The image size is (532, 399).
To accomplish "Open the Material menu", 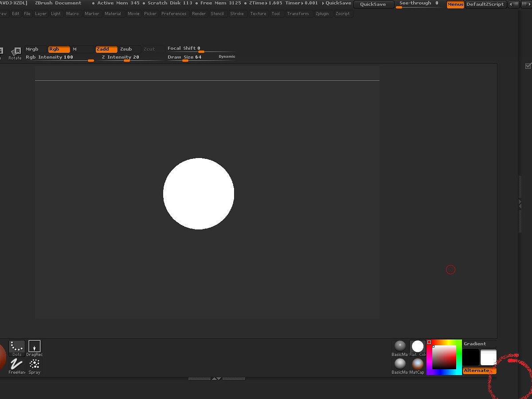I will 113,14.
